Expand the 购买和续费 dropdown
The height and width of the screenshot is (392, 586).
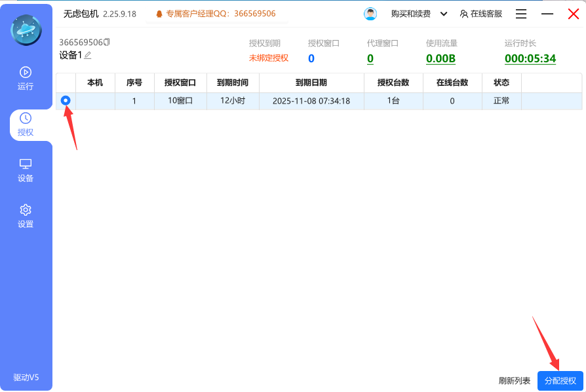click(444, 14)
